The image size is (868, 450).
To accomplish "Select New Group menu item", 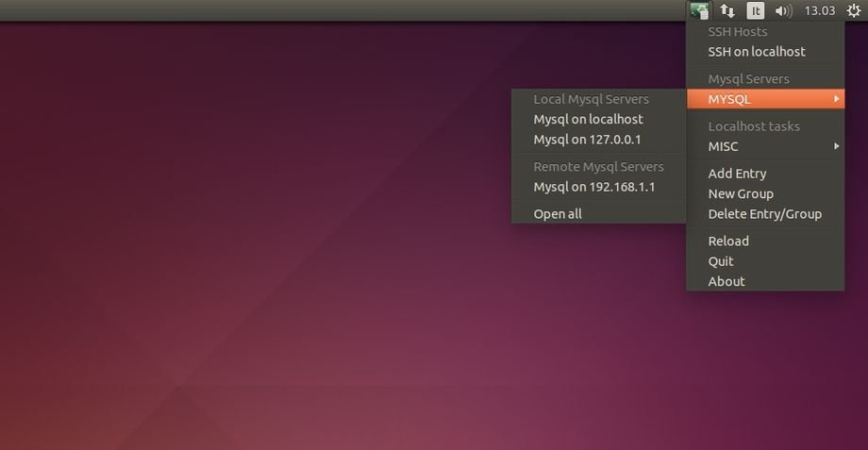I will pos(741,193).
